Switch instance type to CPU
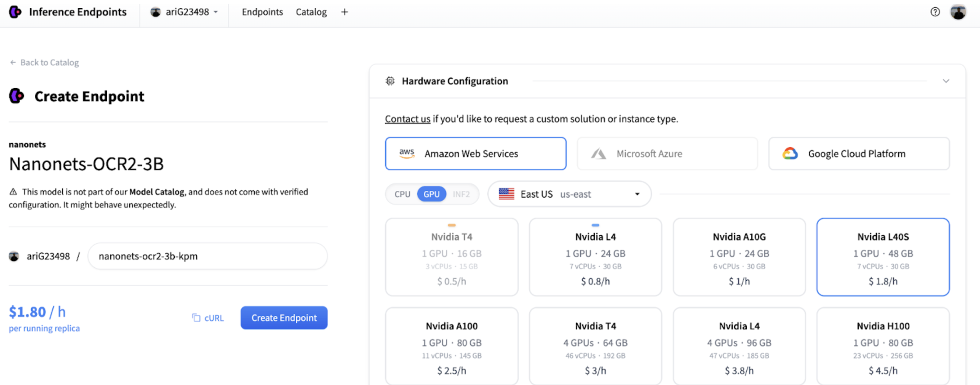Viewport: 980px width, 385px height. (x=402, y=194)
